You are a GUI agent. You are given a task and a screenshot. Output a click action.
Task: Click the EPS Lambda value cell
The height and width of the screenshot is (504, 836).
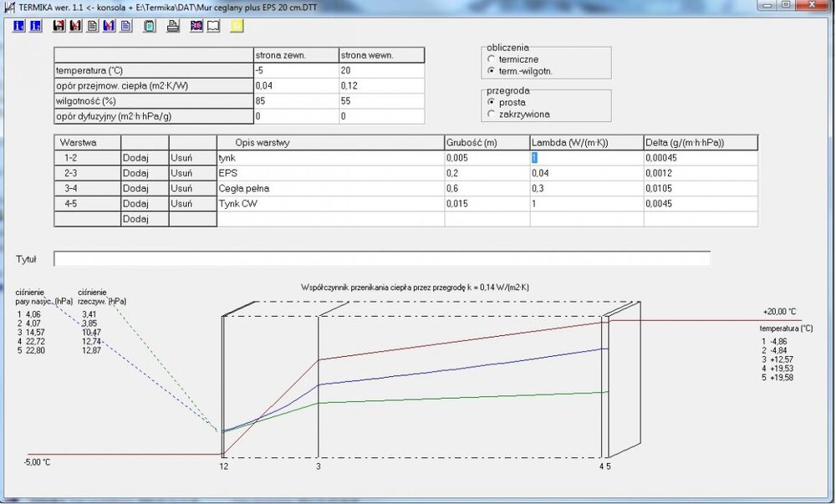[x=585, y=173]
